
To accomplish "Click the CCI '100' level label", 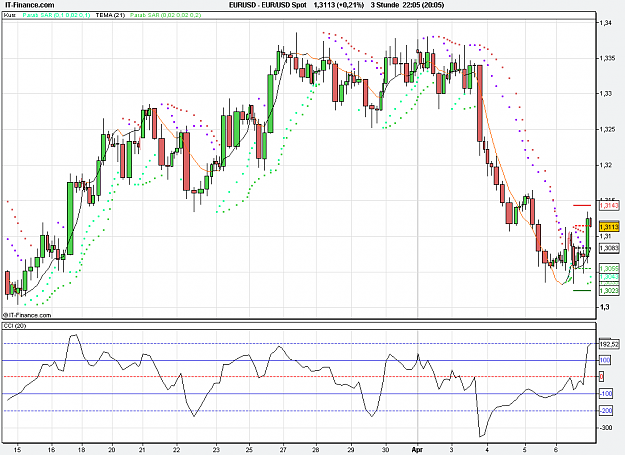I will 605,360.
